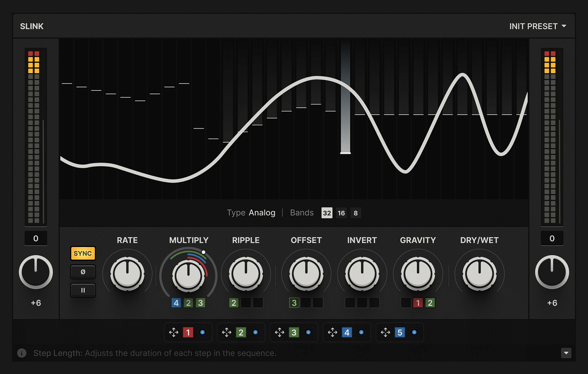588x374 pixels.
Task: Open the INIT PRESET dropdown
Action: pos(537,26)
